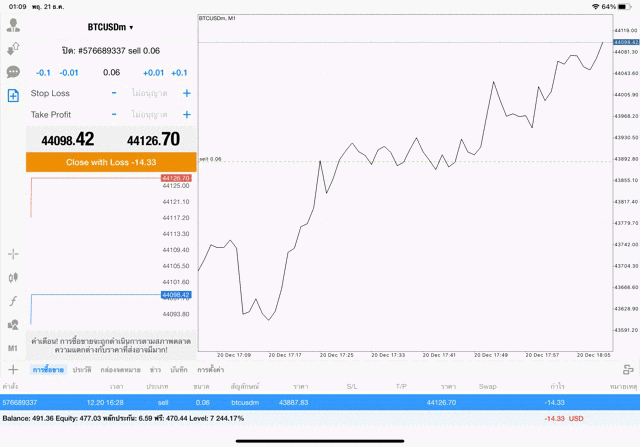Increase Stop Loss with plus button
Viewport: 640px width, 447px height.
(x=186, y=93)
